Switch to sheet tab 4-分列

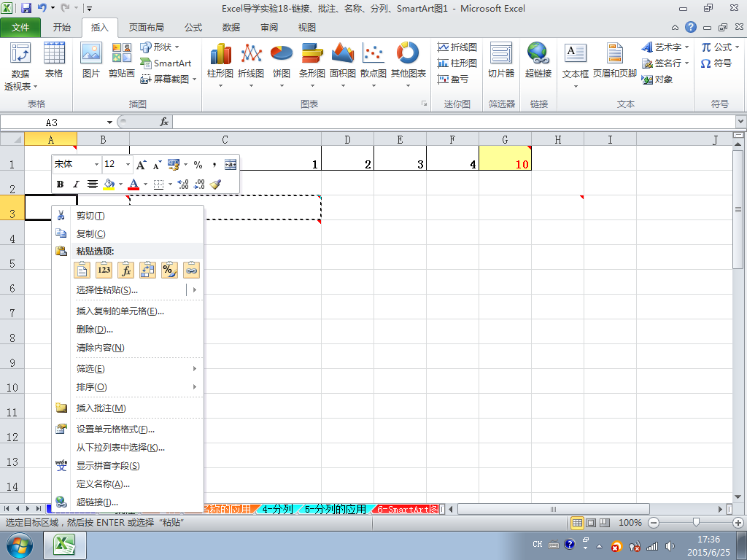pos(277,509)
